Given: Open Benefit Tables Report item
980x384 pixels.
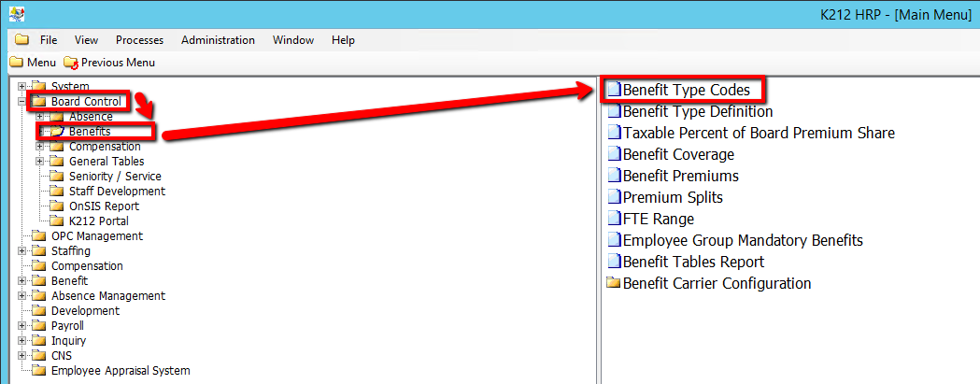Looking at the screenshot, I should pos(693,262).
